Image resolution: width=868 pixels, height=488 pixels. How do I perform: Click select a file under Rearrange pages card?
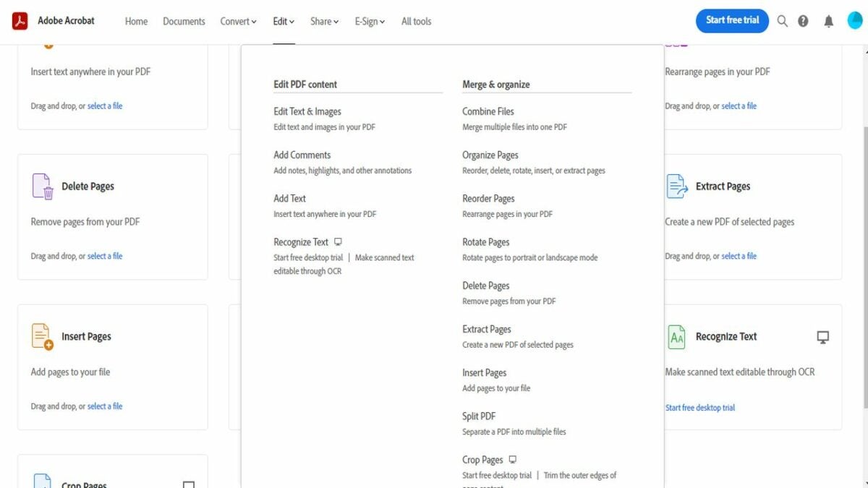tap(739, 106)
